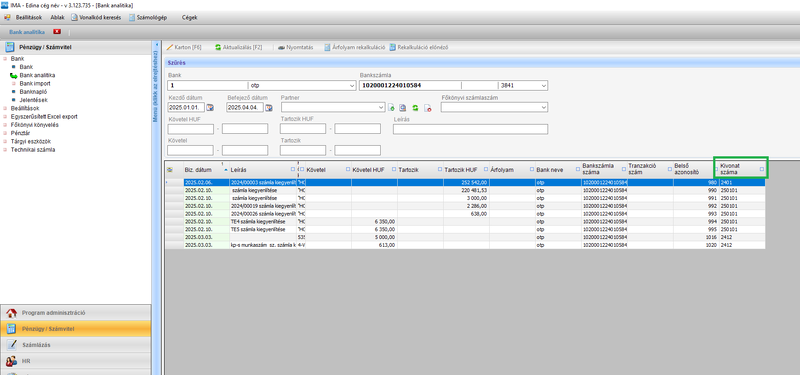Click filter square in Tartozik HUF header
The height and width of the screenshot is (375, 800).
pyautogui.click(x=486, y=169)
